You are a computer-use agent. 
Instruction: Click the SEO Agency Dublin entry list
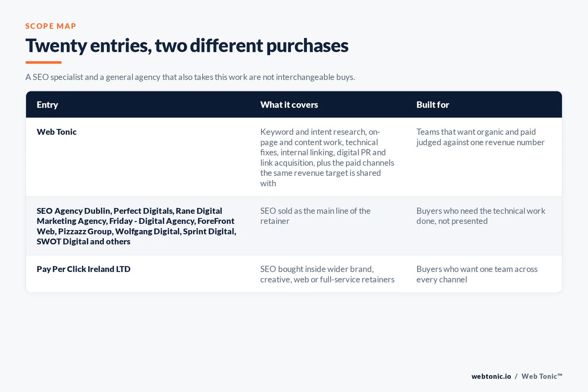point(136,226)
